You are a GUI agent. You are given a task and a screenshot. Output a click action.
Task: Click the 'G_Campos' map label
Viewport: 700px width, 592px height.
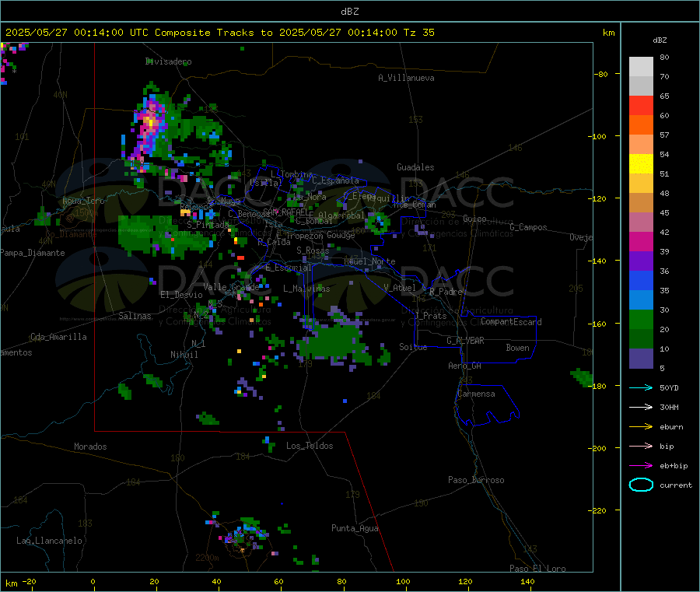(x=528, y=227)
